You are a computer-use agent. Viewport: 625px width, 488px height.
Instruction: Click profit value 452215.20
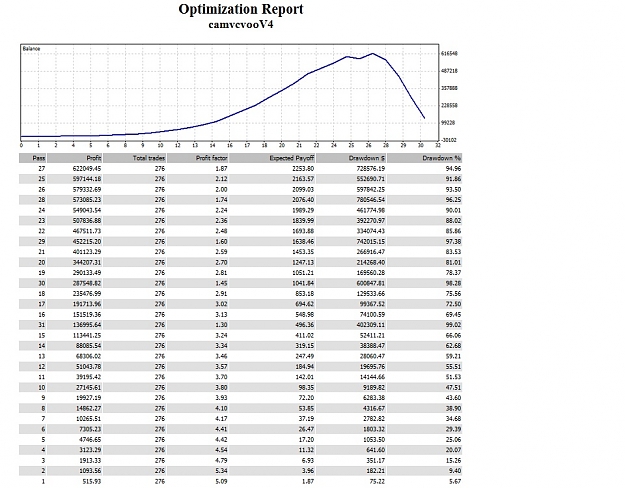pyautogui.click(x=86, y=242)
